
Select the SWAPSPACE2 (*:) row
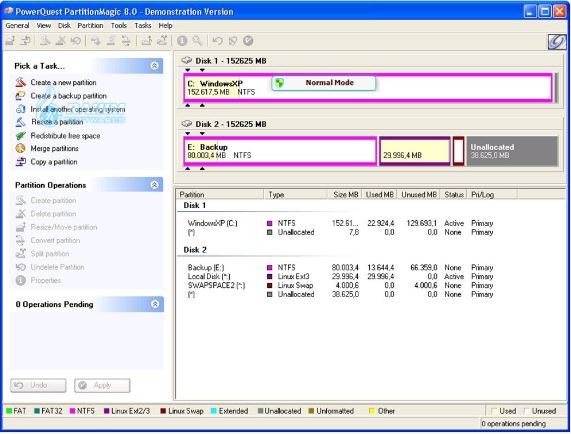pos(340,285)
